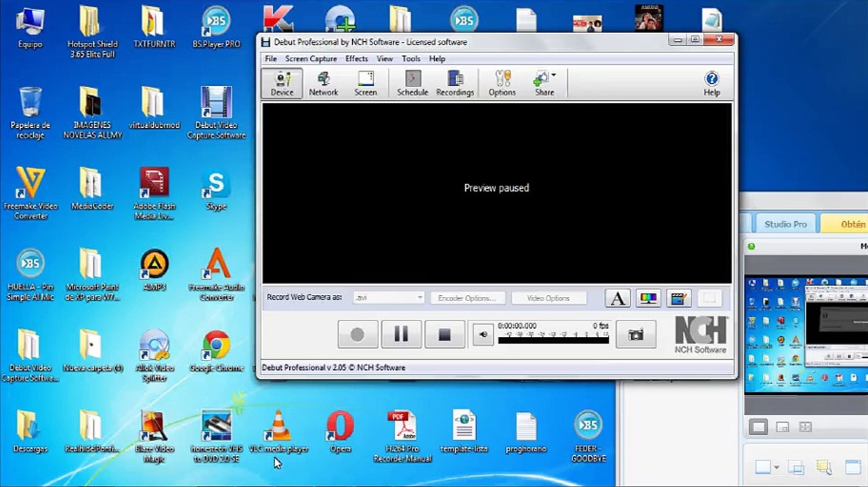Select the split-grid layout button in background window

coord(805,427)
